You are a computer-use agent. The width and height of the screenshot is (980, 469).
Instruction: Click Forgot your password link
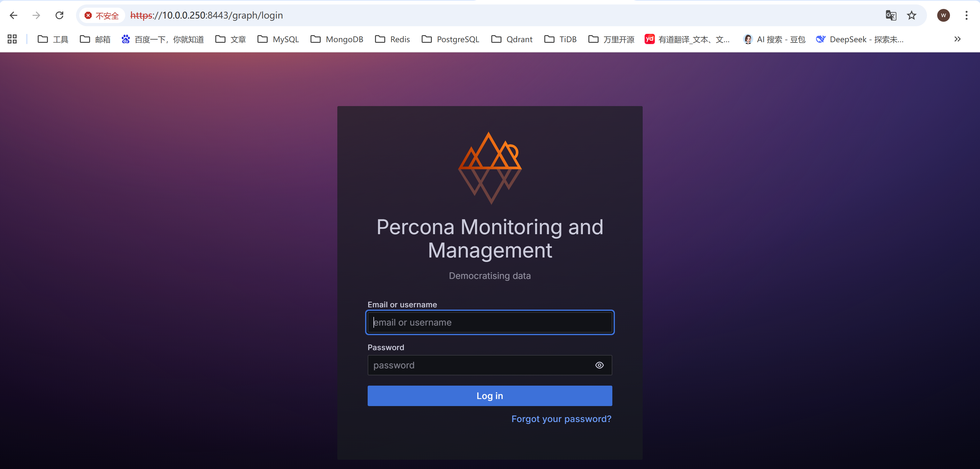[x=561, y=419]
